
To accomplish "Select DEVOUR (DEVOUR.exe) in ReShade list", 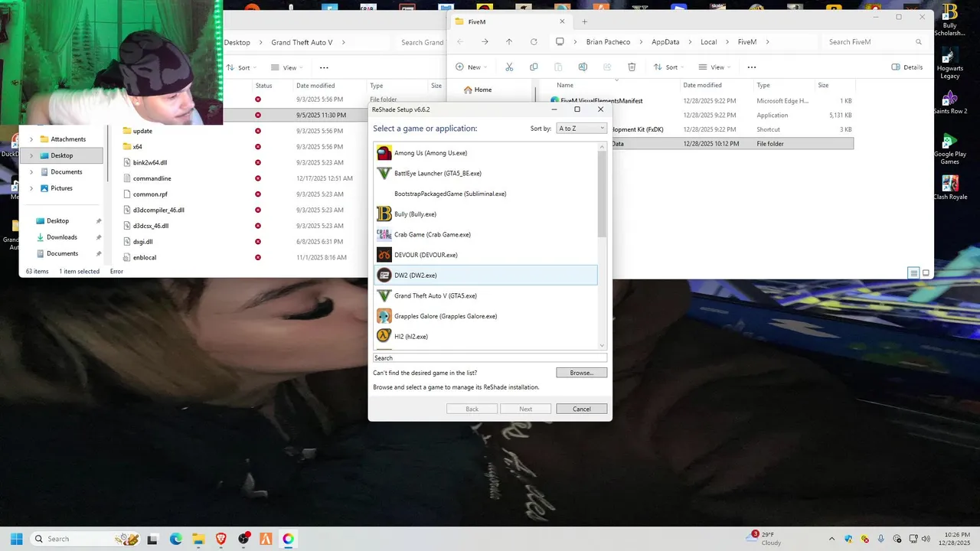I will point(485,255).
